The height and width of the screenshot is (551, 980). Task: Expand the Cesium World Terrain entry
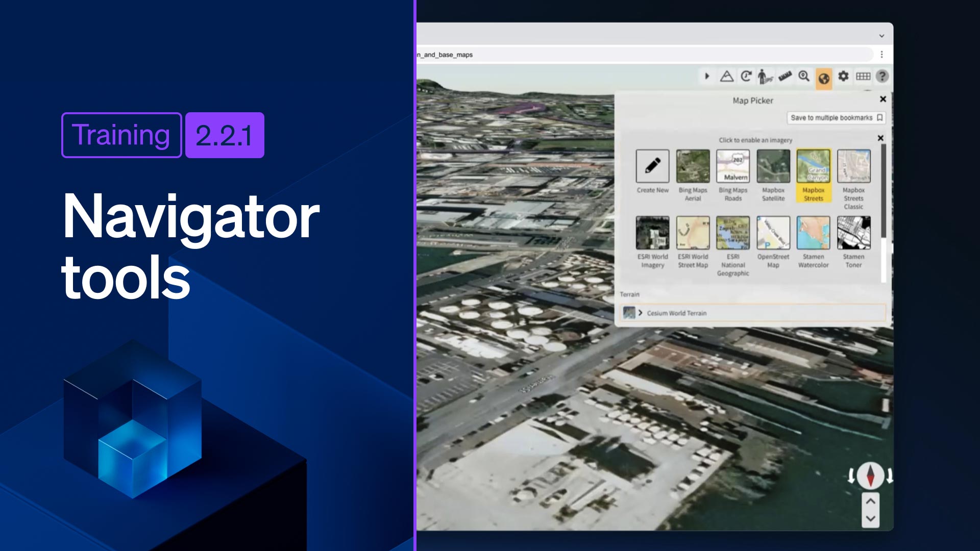[x=640, y=313]
